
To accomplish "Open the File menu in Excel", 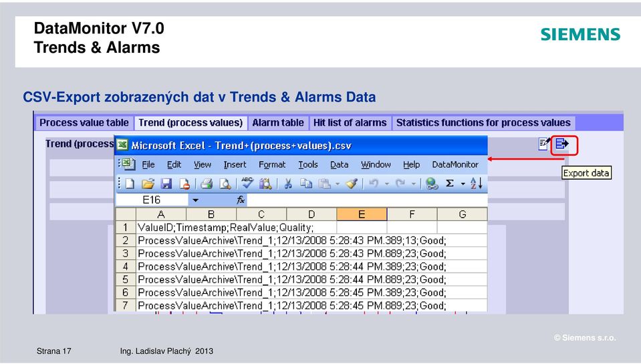I will pyautogui.click(x=148, y=165).
